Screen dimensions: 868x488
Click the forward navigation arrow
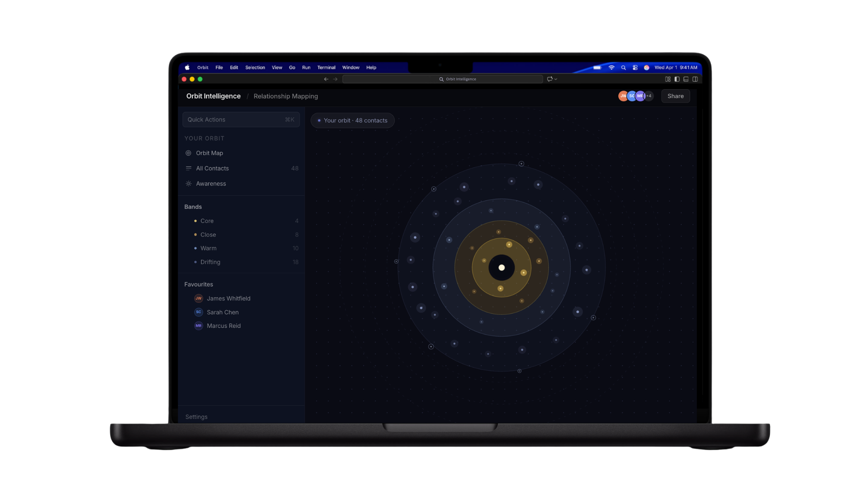pyautogui.click(x=336, y=79)
